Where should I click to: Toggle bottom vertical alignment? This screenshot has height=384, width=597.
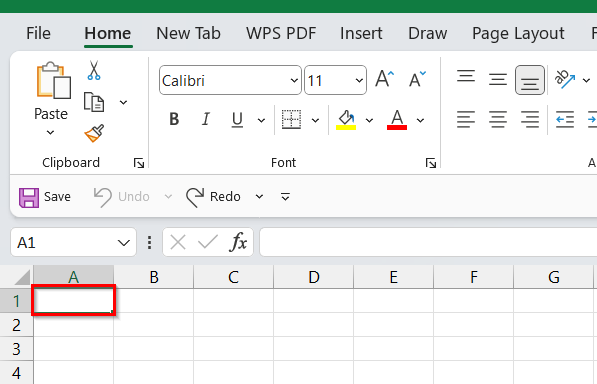click(530, 80)
